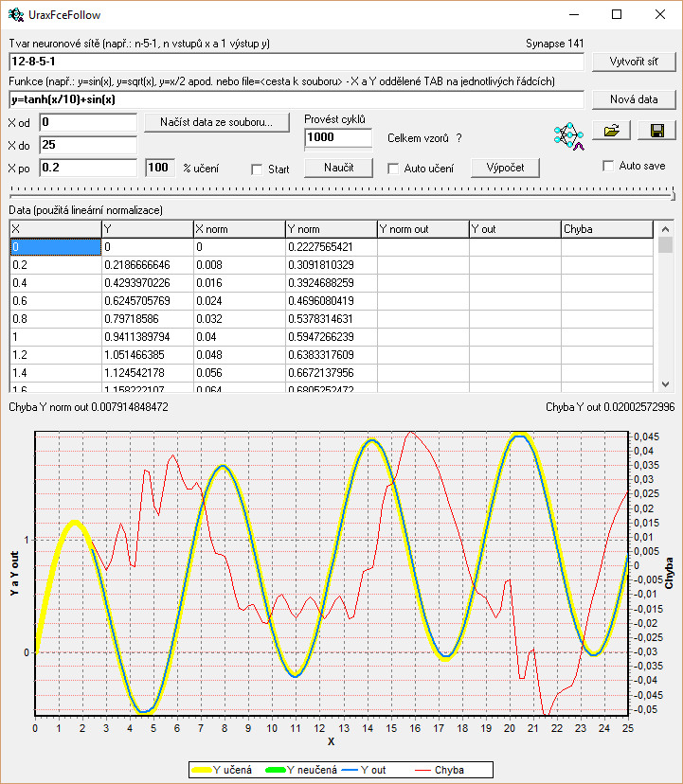
Task: Click Načíst data ze souboru button
Action: pos(217,122)
